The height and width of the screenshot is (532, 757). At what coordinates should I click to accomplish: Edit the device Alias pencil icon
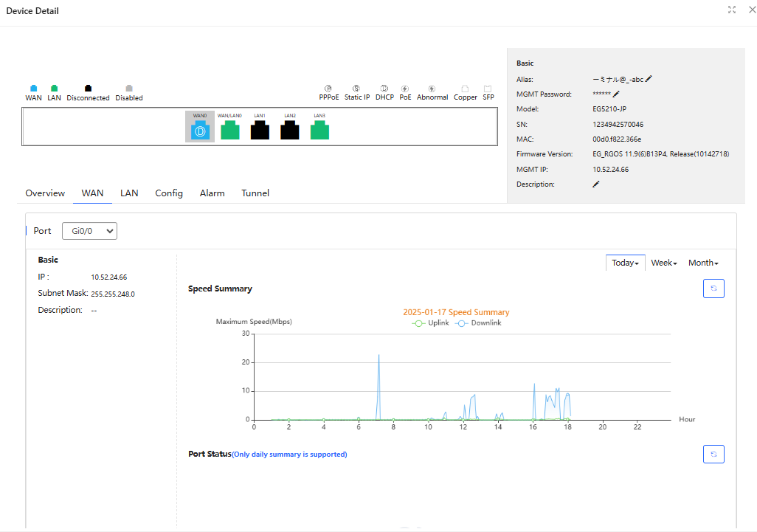point(649,79)
